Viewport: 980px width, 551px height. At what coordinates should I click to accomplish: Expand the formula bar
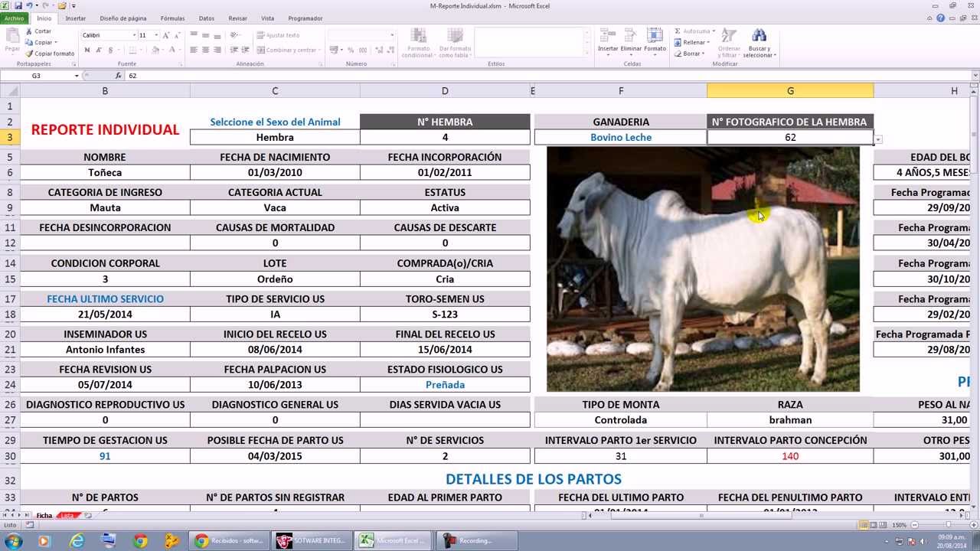(x=975, y=76)
